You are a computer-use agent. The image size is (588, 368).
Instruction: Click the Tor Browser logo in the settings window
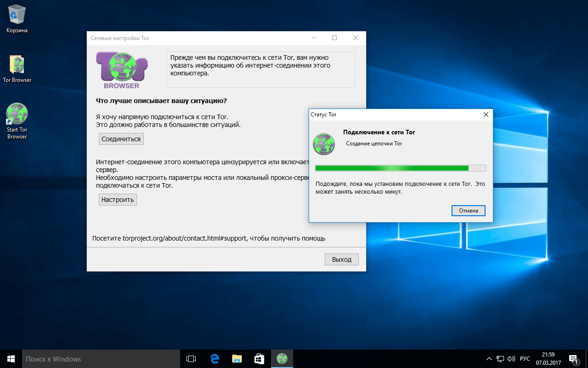[122, 70]
